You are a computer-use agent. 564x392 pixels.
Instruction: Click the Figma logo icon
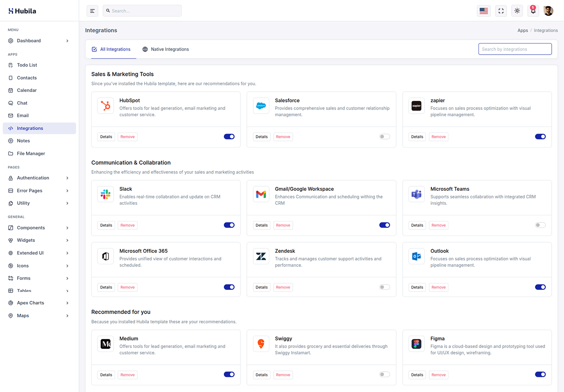(417, 344)
